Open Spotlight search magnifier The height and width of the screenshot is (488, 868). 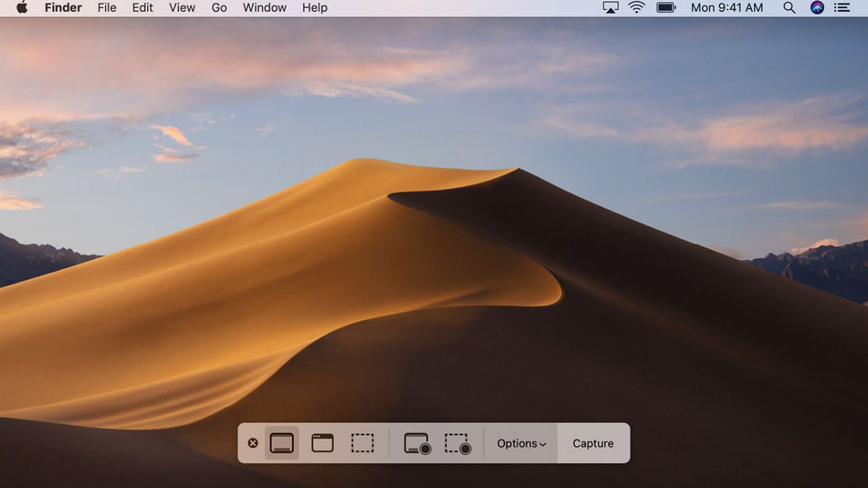click(789, 8)
